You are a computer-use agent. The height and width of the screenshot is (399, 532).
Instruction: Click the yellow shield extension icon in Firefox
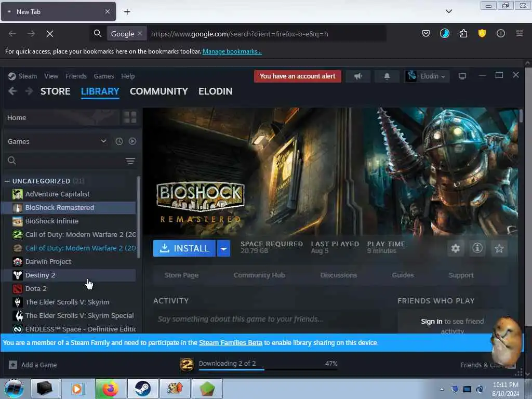[x=482, y=33]
